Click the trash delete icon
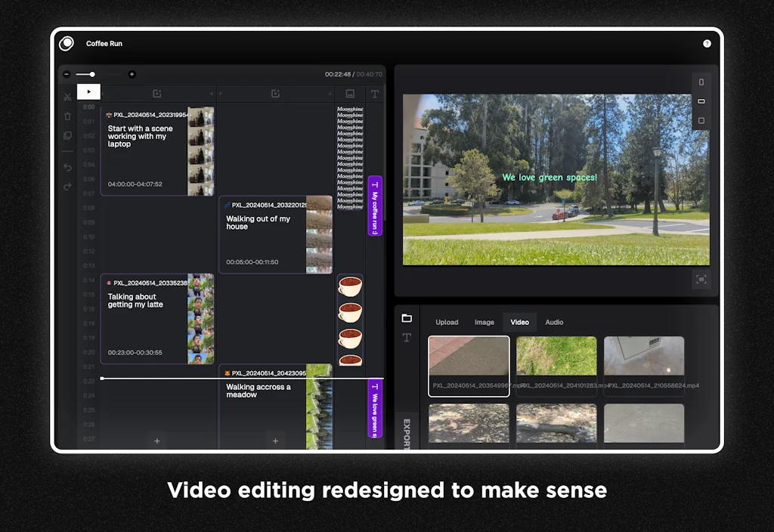This screenshot has width=774, height=532. point(67,116)
